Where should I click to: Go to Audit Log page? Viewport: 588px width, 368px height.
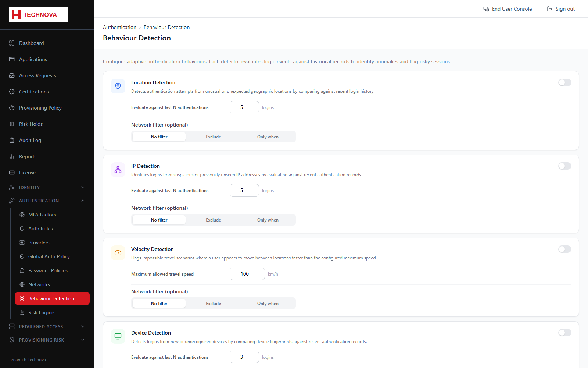(x=47, y=140)
